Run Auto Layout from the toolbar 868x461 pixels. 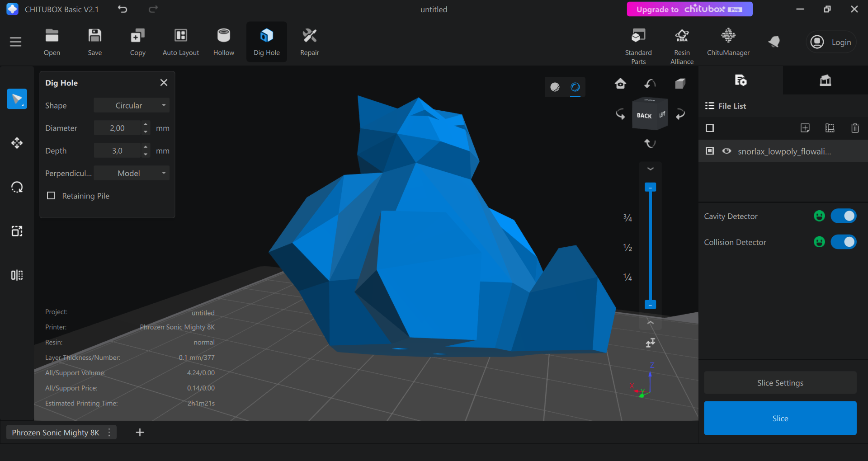pos(181,42)
